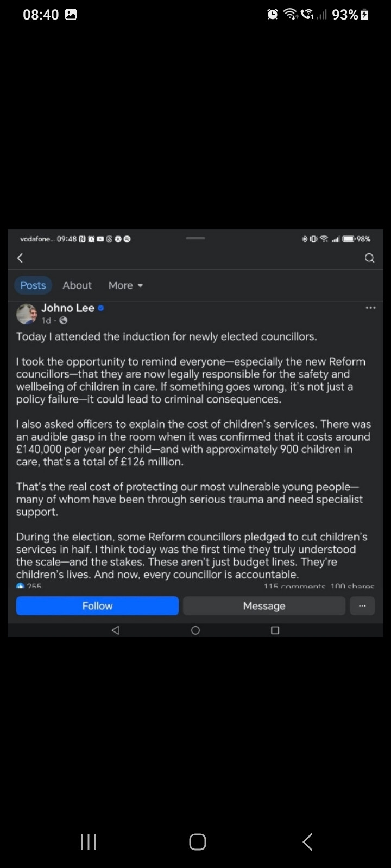Open more options button beside Message
Image resolution: width=391 pixels, height=868 pixels.
coord(362,605)
